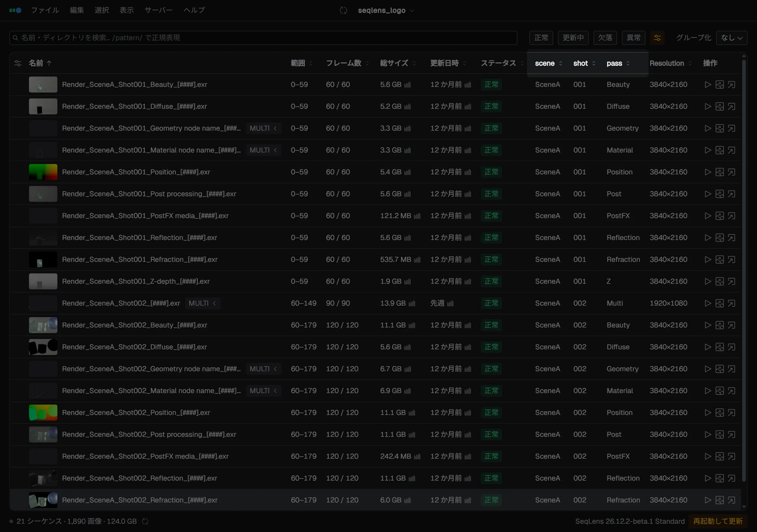Screen dimensions: 757x532
Task: Toggle the 更新中 status filter
Action: pos(573,38)
